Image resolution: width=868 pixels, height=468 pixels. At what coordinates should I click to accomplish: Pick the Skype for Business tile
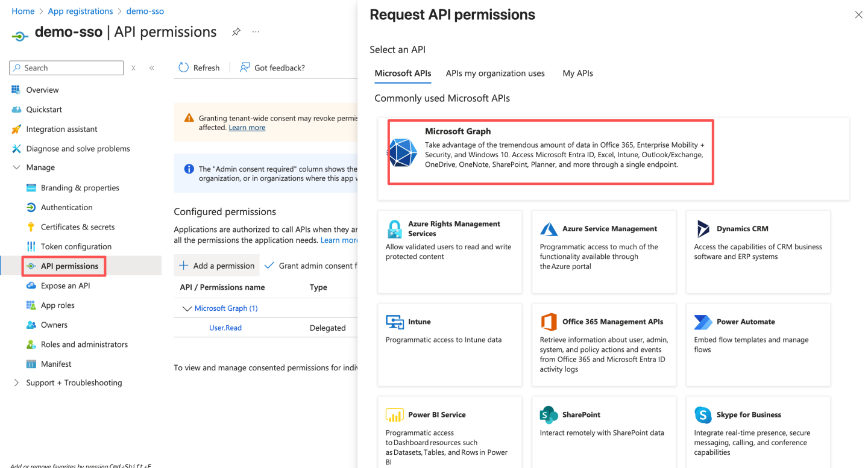(x=758, y=431)
